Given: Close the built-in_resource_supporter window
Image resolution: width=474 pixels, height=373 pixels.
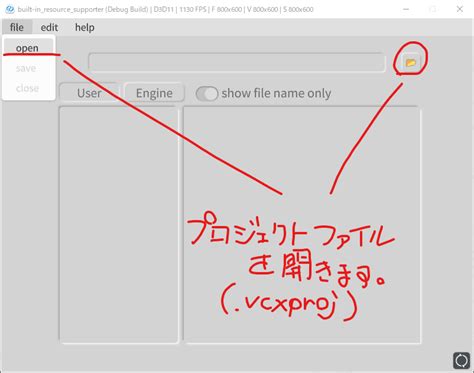Looking at the screenshot, I should [x=460, y=9].
